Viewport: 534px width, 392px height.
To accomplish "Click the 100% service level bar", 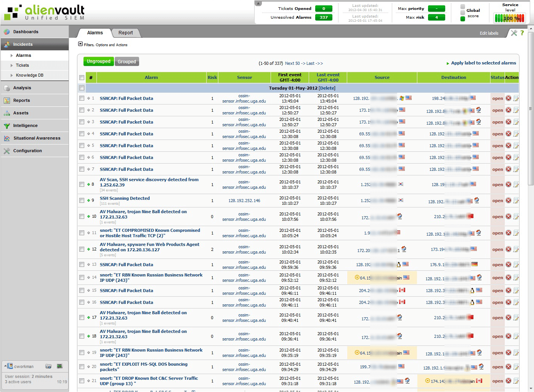I will pyautogui.click(x=509, y=17).
